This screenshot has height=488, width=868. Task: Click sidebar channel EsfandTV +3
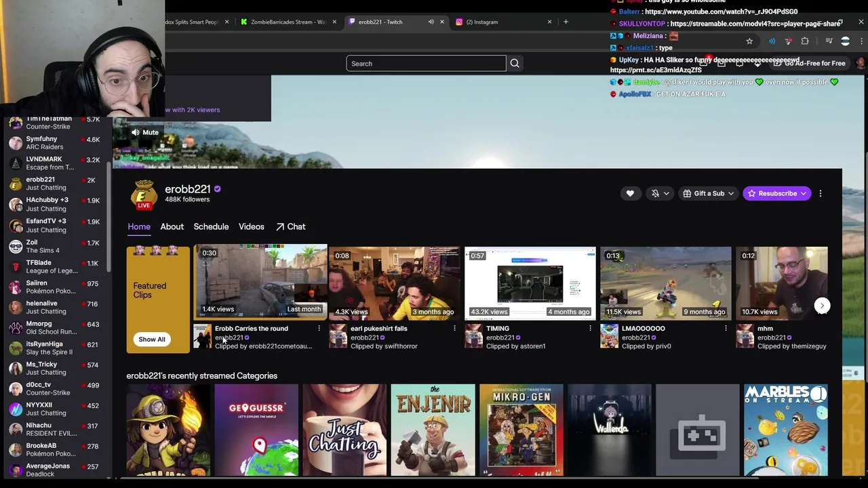point(56,225)
